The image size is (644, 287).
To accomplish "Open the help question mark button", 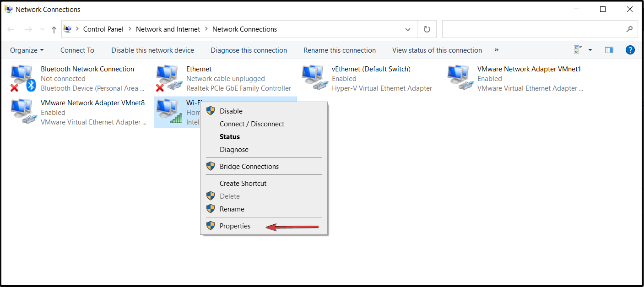I will coord(630,50).
